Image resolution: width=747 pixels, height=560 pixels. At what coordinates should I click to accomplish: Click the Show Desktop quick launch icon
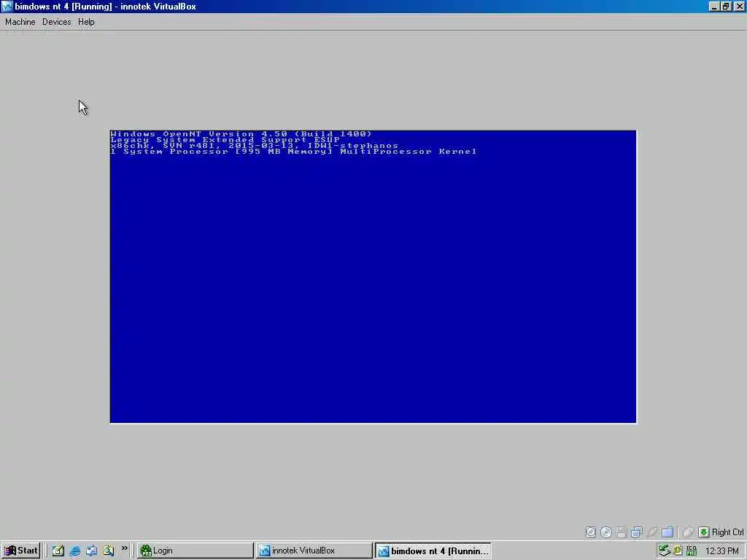(x=58, y=551)
